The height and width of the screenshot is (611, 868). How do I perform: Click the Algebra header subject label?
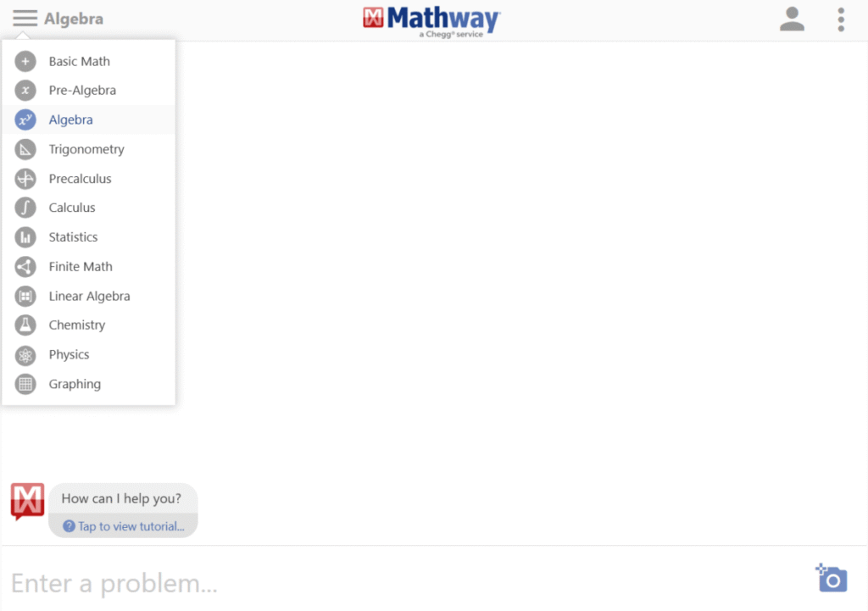(x=74, y=19)
